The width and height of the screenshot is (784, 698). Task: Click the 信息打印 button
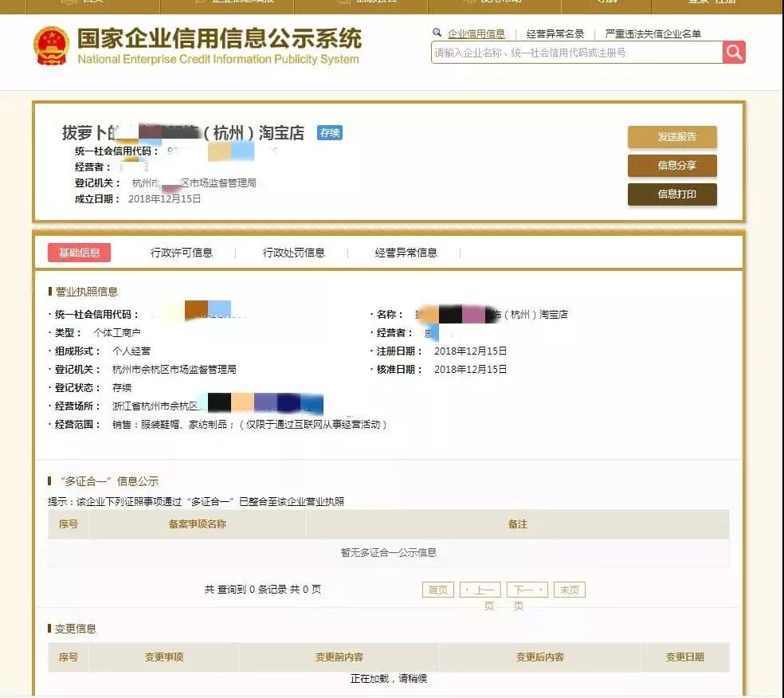click(x=672, y=194)
